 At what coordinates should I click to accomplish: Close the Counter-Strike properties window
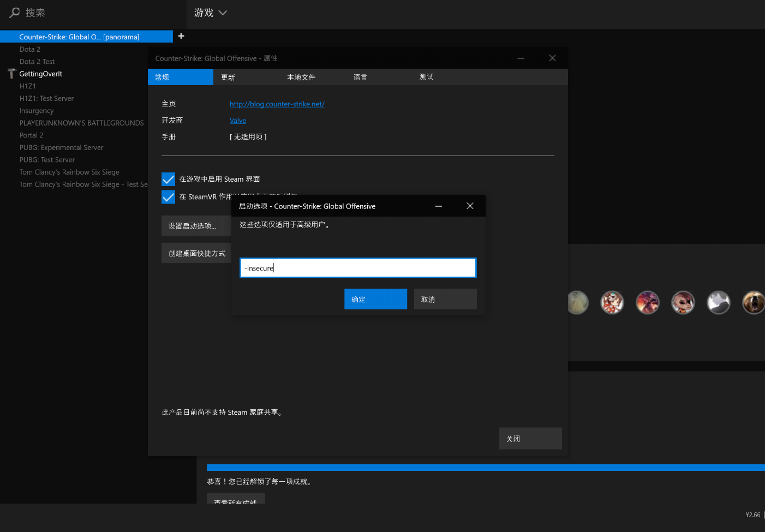[552, 58]
